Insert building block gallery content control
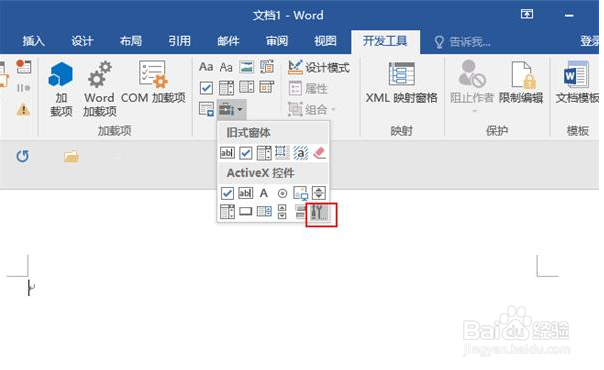The width and height of the screenshot is (604, 370). [267, 67]
